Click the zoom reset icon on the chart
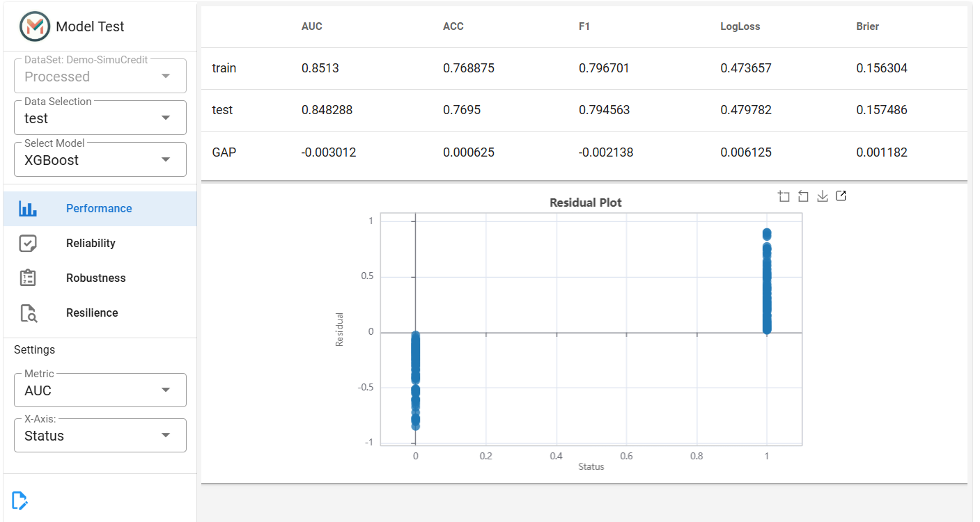 pyautogui.click(x=803, y=196)
